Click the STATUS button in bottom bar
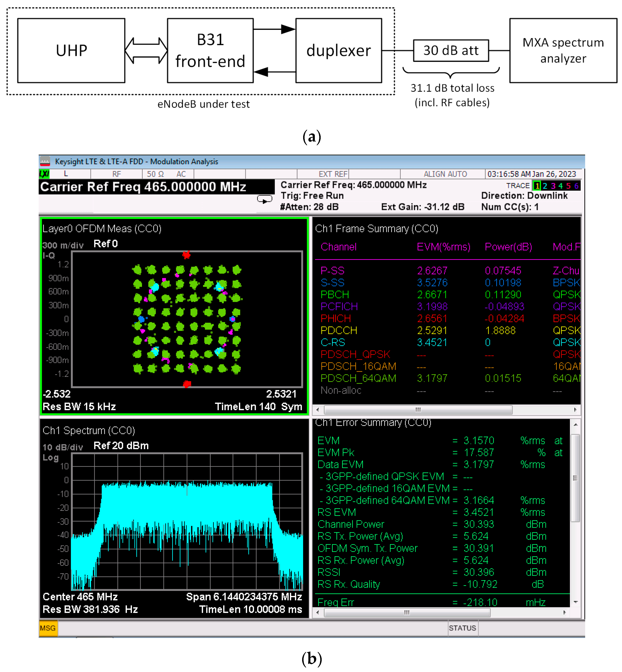 (x=462, y=628)
